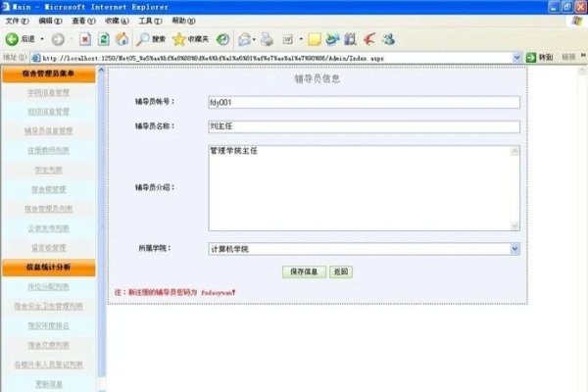Screen dimensions: 588x392
Task: Open the 班级信息管理 sidebar link
Action: (48, 112)
